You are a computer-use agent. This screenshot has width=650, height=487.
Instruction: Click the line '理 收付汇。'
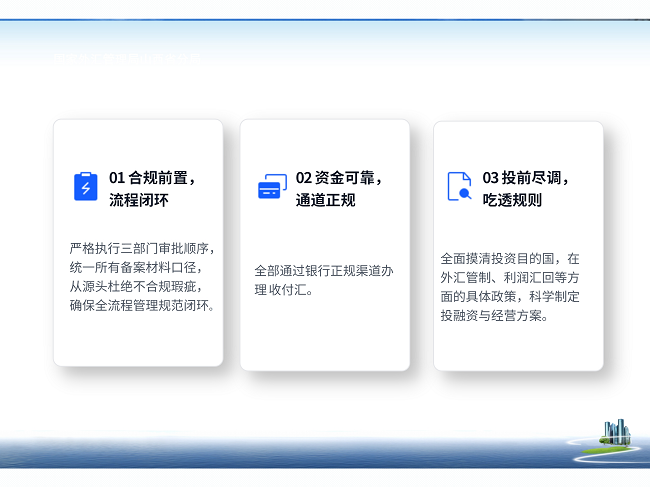[284, 290]
